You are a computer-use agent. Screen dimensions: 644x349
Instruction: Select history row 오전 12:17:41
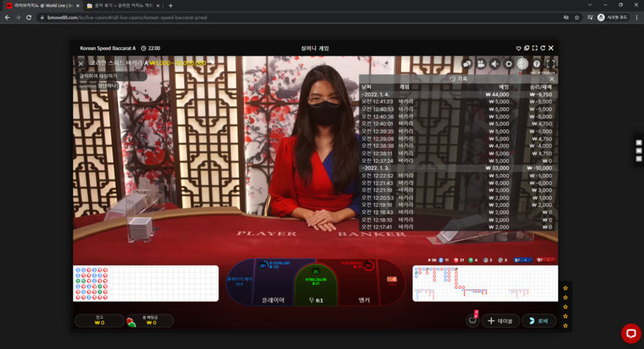pos(457,227)
